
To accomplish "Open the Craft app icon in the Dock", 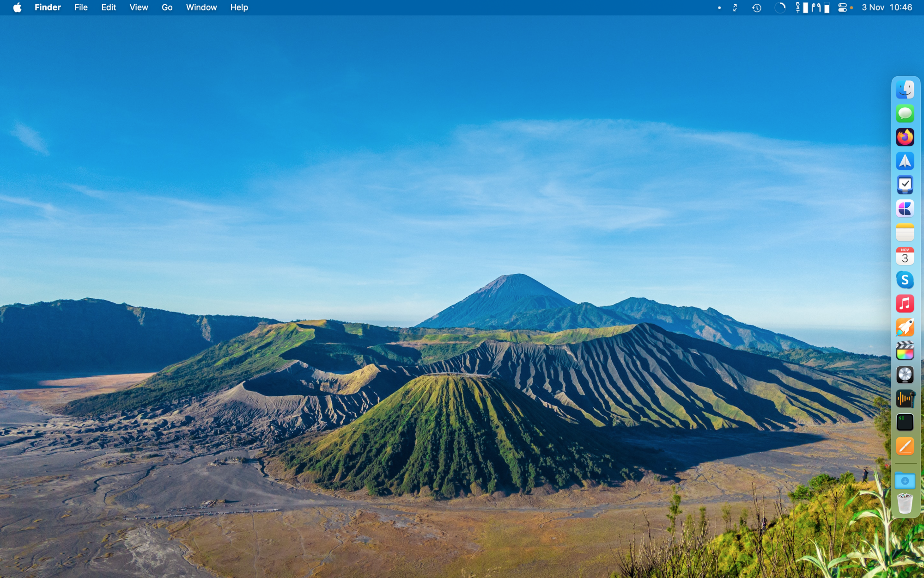I will [905, 209].
